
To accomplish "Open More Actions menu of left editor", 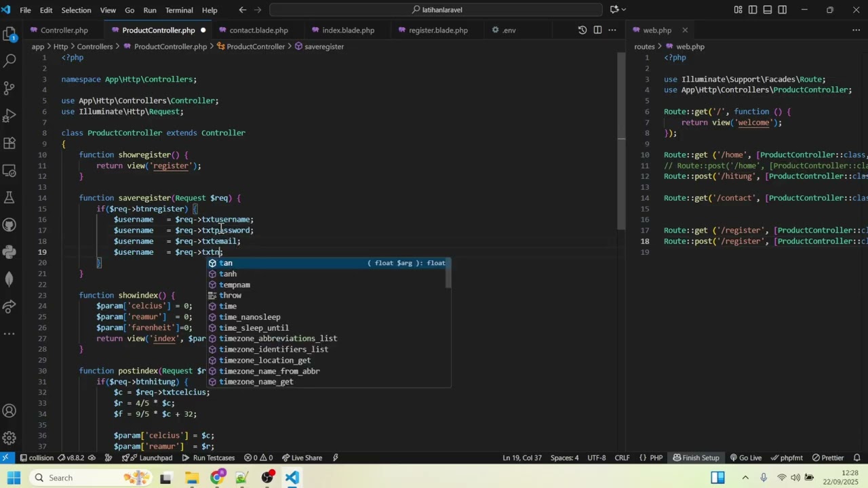I will pyautogui.click(x=612, y=30).
